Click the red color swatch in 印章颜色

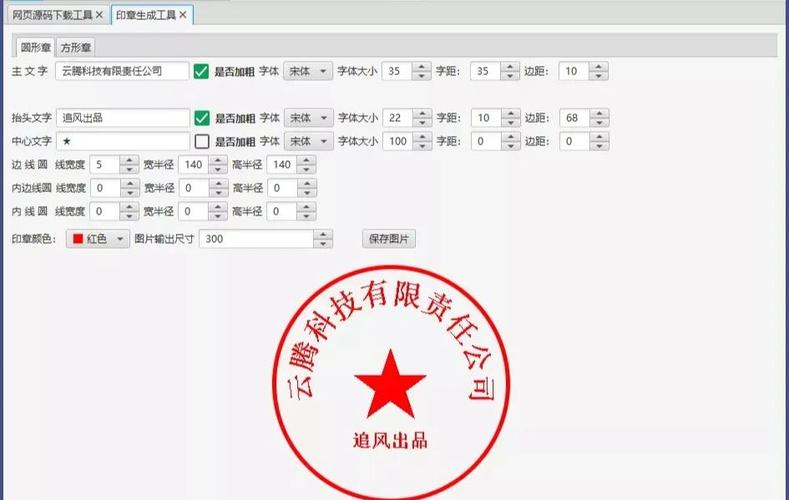click(78, 239)
